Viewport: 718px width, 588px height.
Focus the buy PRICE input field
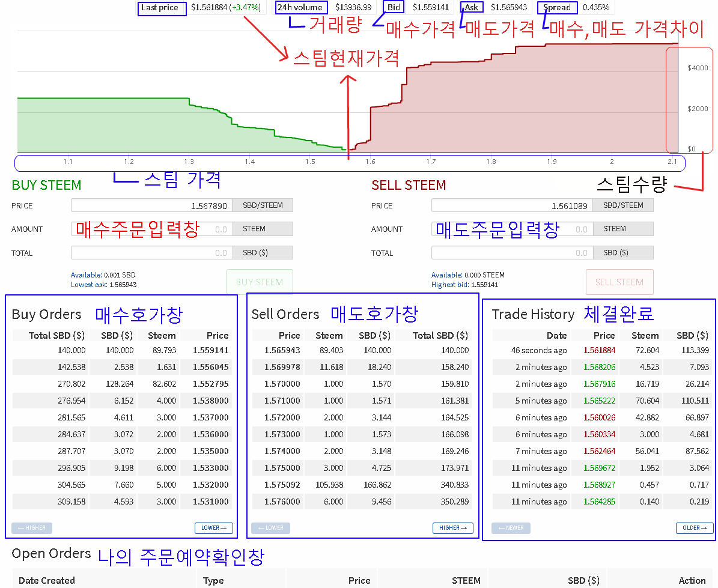coord(151,205)
